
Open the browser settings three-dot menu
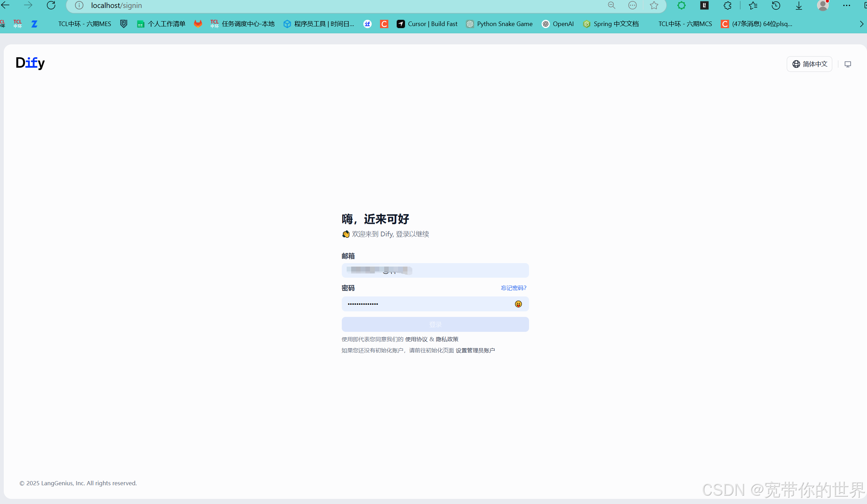847,5
